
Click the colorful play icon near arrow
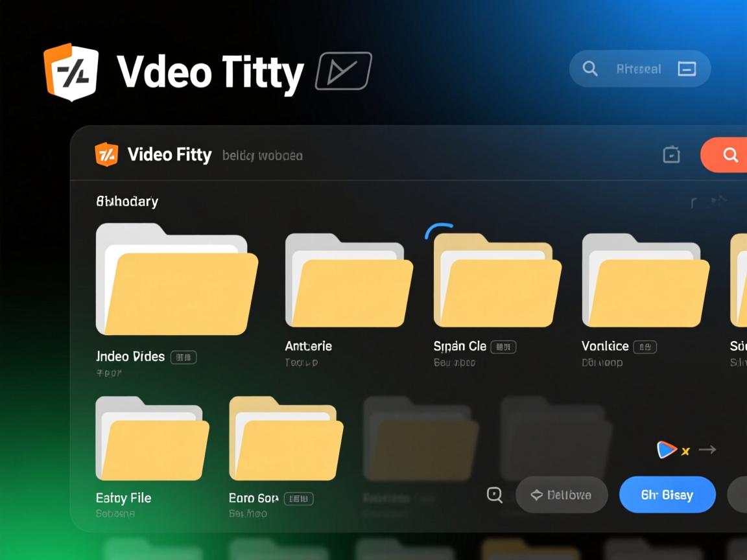(x=666, y=449)
